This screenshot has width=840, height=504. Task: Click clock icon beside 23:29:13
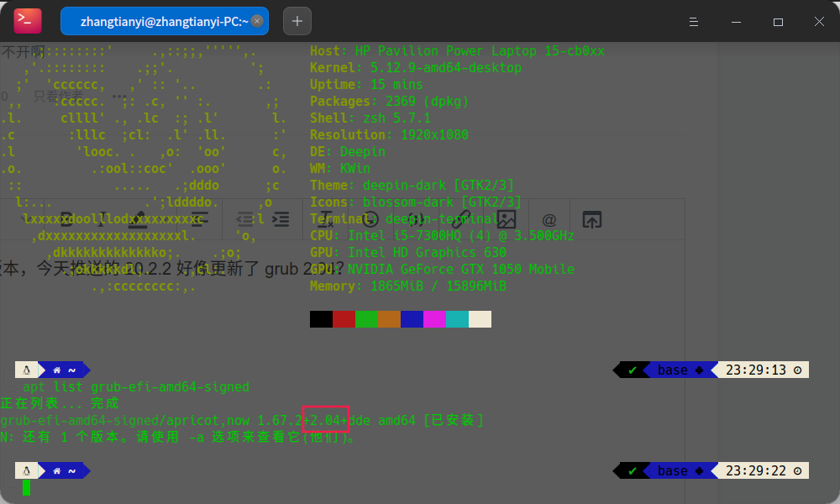(x=798, y=370)
